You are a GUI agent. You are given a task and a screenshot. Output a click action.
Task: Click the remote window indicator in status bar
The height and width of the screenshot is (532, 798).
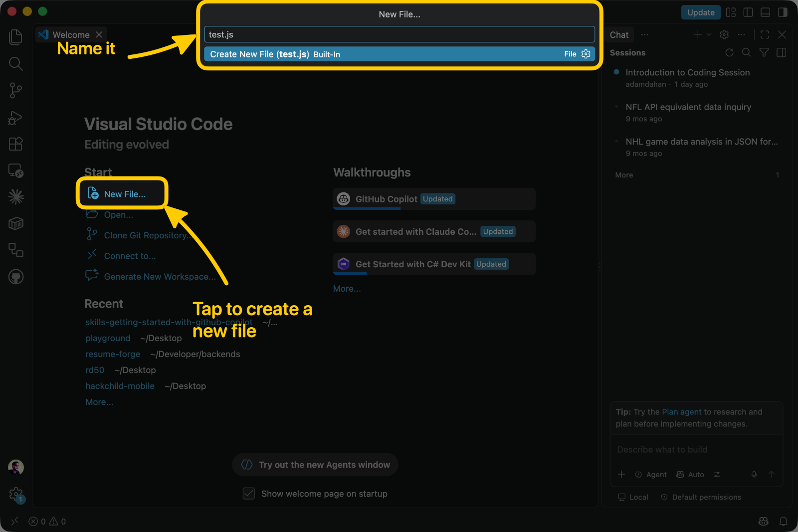tap(14, 521)
